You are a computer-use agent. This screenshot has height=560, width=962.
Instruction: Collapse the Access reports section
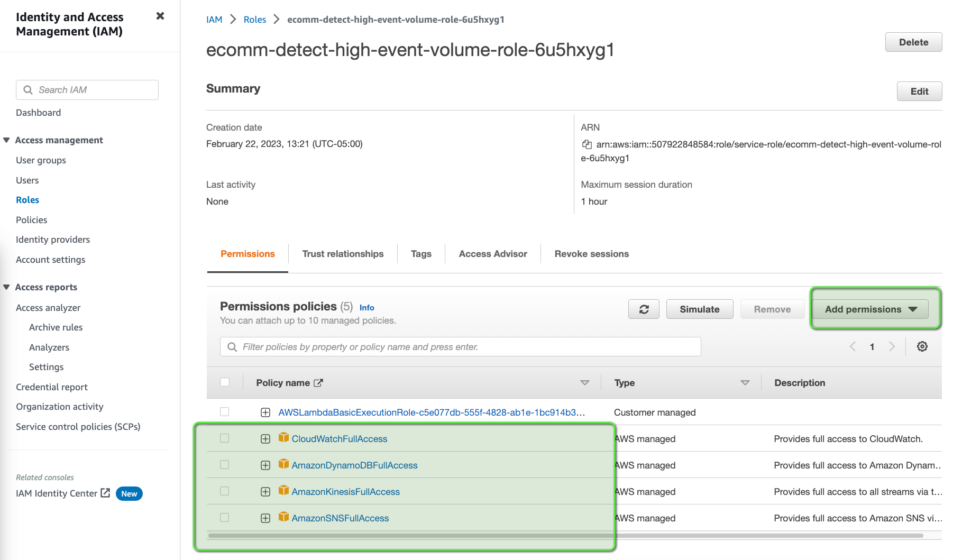(x=6, y=287)
